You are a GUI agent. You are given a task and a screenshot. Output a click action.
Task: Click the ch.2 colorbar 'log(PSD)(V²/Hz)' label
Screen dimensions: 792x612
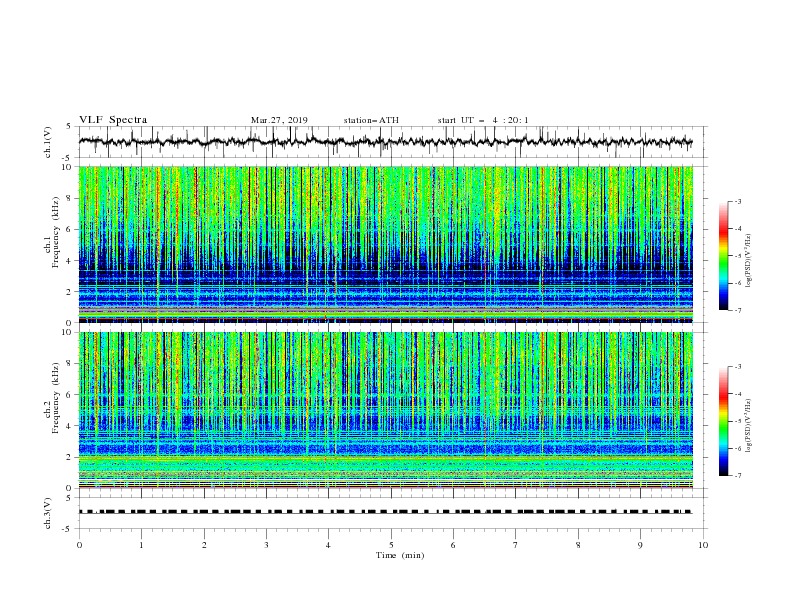749,426
